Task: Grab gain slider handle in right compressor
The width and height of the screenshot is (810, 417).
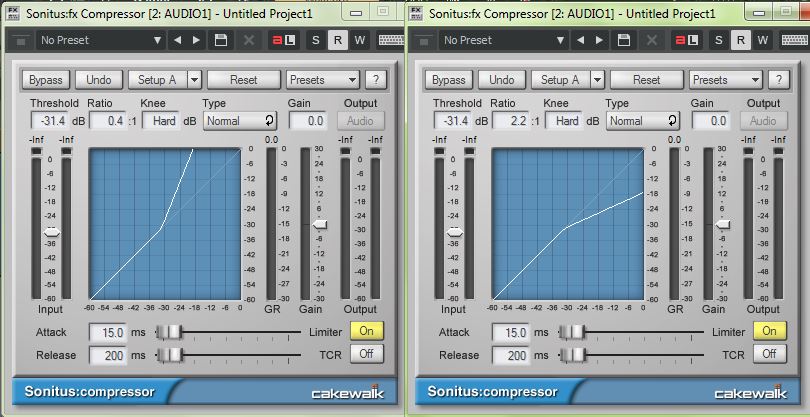Action: tap(723, 224)
